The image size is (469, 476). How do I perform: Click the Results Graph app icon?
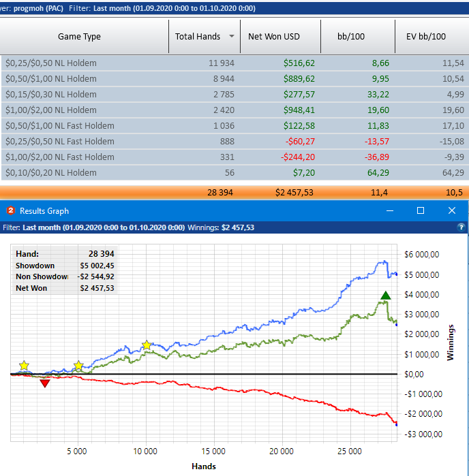tap(11, 210)
